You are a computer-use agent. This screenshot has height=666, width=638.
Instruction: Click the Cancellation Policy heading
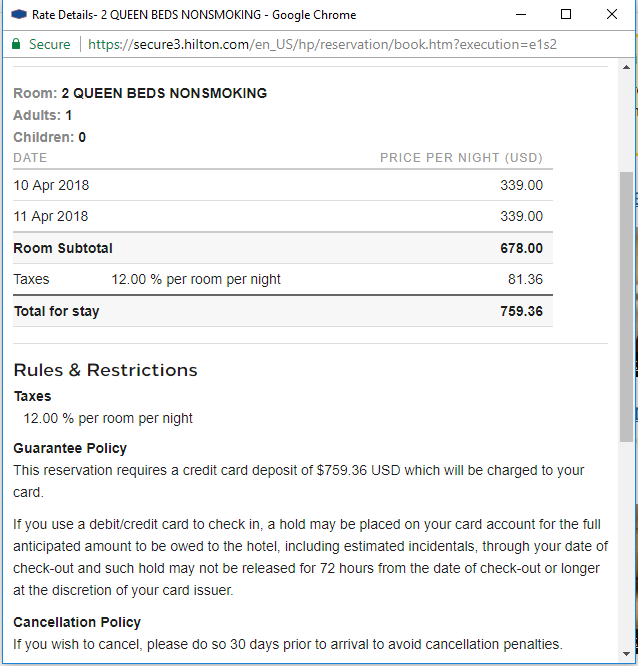pos(77,622)
